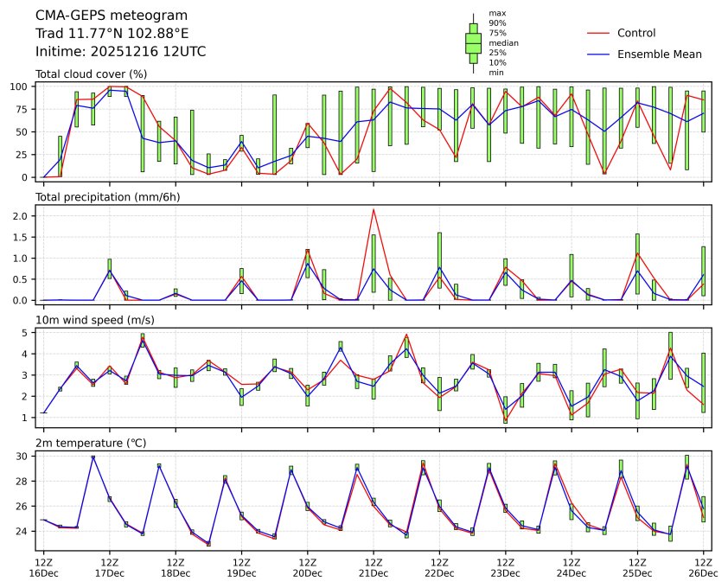Image resolution: width=728 pixels, height=588 pixels.
Task: Click the box plot legend symbol
Action: tap(473, 43)
